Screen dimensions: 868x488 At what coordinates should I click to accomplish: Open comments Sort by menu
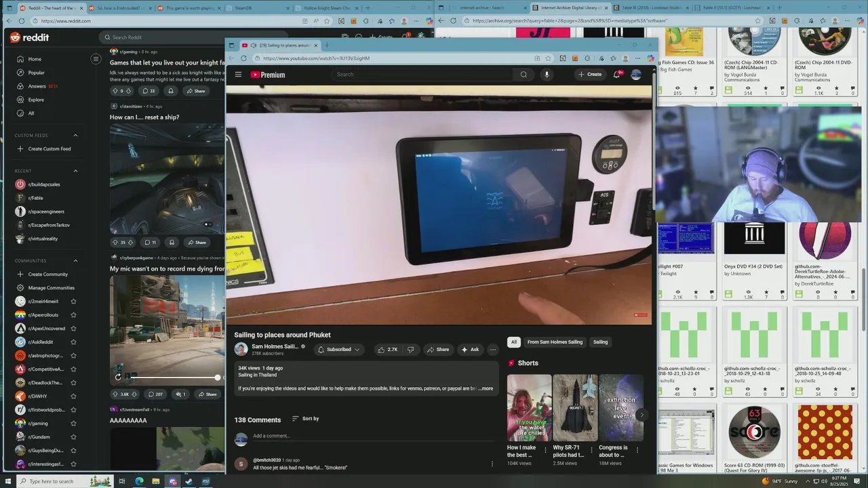click(x=305, y=419)
